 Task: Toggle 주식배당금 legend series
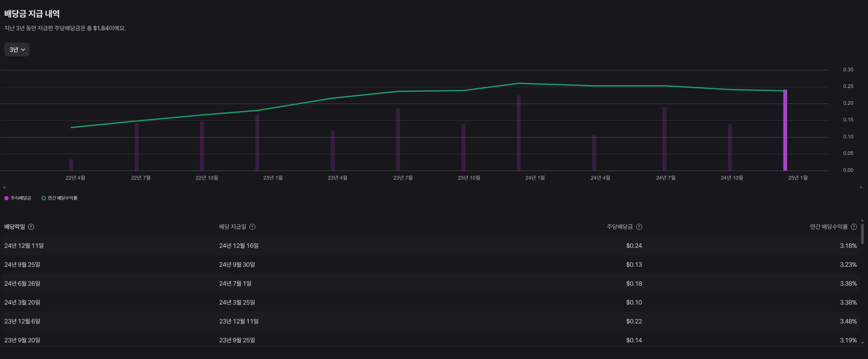point(18,198)
